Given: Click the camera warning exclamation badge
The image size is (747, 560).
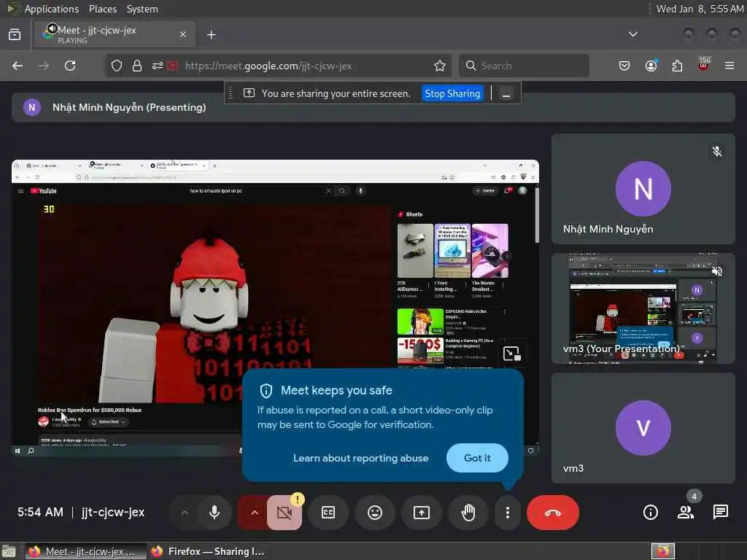Looking at the screenshot, I should [x=298, y=499].
